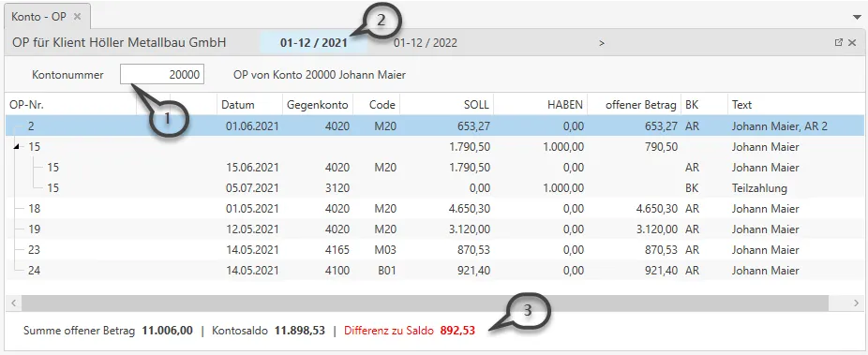Click Gegenkonto 4165
The height and width of the screenshot is (355, 868).
[x=338, y=250]
